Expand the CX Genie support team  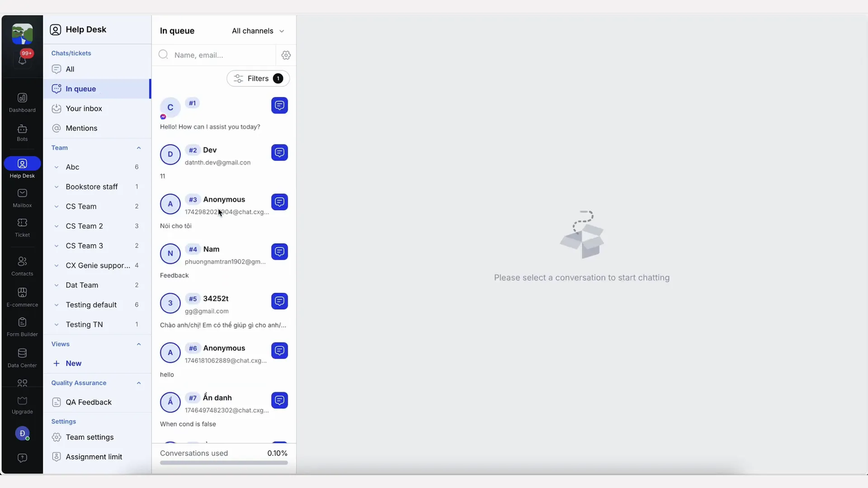(56, 266)
